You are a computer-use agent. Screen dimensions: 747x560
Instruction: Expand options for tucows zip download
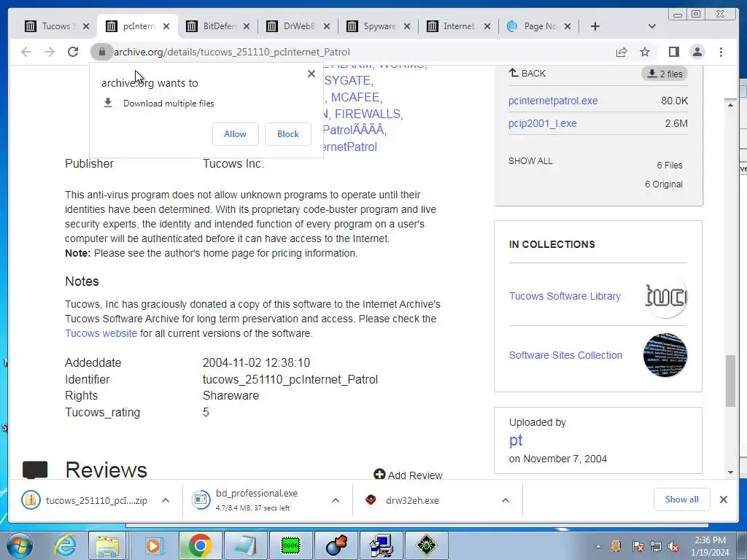pyautogui.click(x=166, y=500)
